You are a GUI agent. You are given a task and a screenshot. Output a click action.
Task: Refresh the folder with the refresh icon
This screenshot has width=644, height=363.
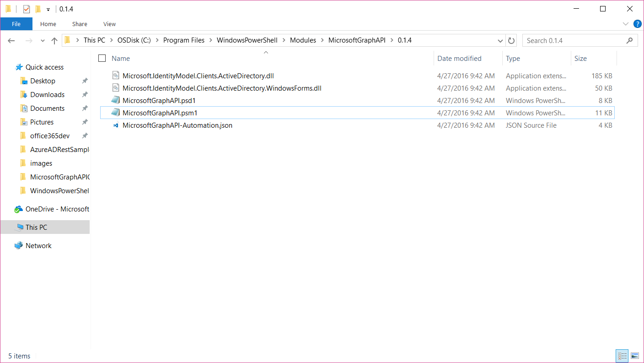tap(511, 40)
